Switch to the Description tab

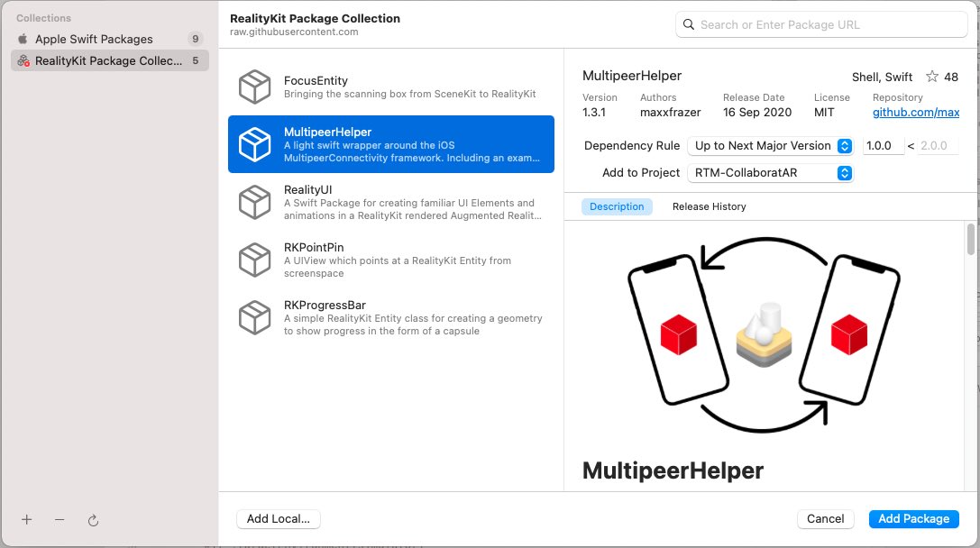pos(617,206)
